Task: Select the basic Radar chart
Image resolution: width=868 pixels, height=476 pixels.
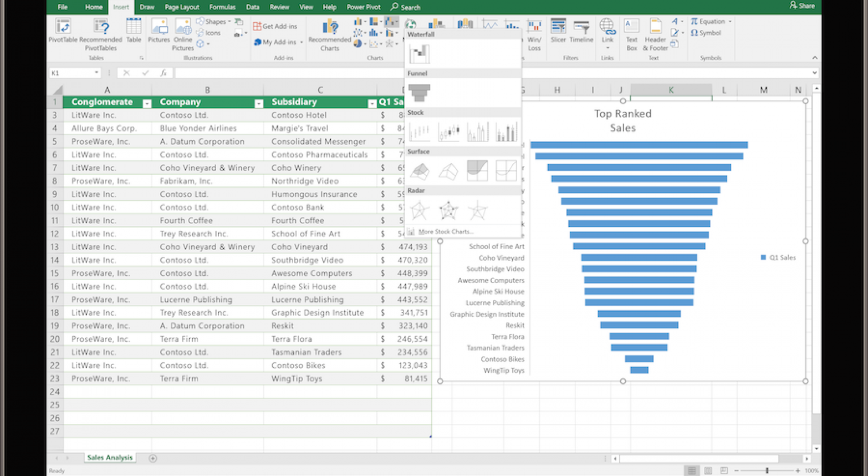Action: click(420, 210)
